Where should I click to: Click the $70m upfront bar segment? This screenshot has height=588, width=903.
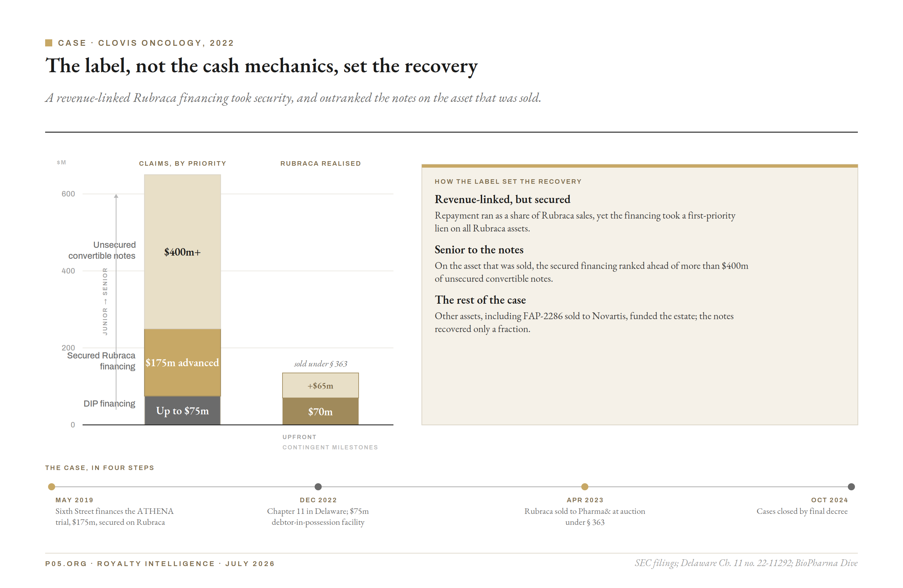(x=321, y=411)
